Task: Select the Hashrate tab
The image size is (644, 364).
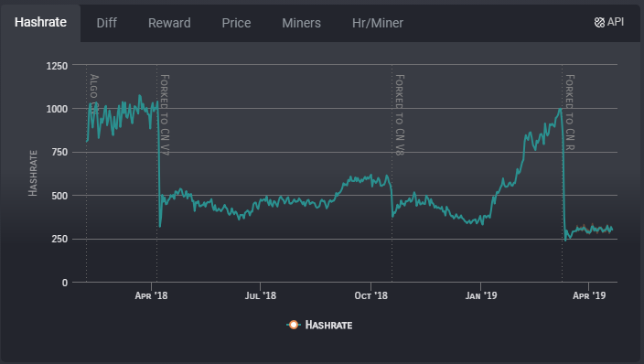Action: (40, 22)
